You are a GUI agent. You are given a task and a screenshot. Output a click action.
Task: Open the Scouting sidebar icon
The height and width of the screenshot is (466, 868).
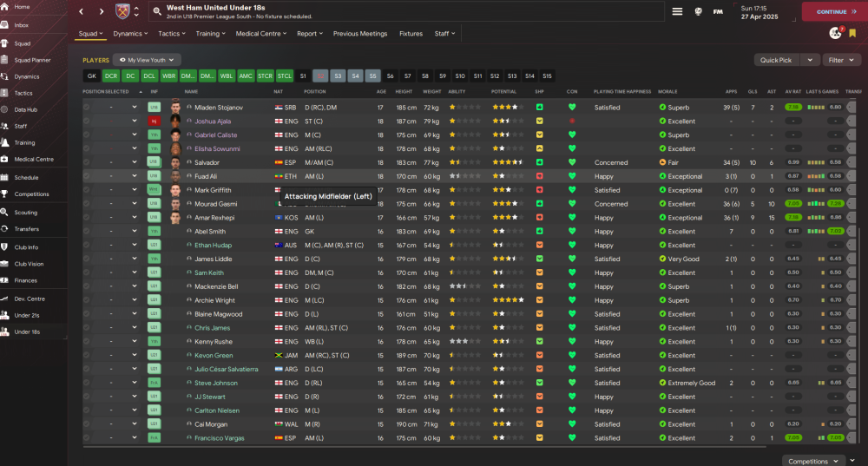4,212
